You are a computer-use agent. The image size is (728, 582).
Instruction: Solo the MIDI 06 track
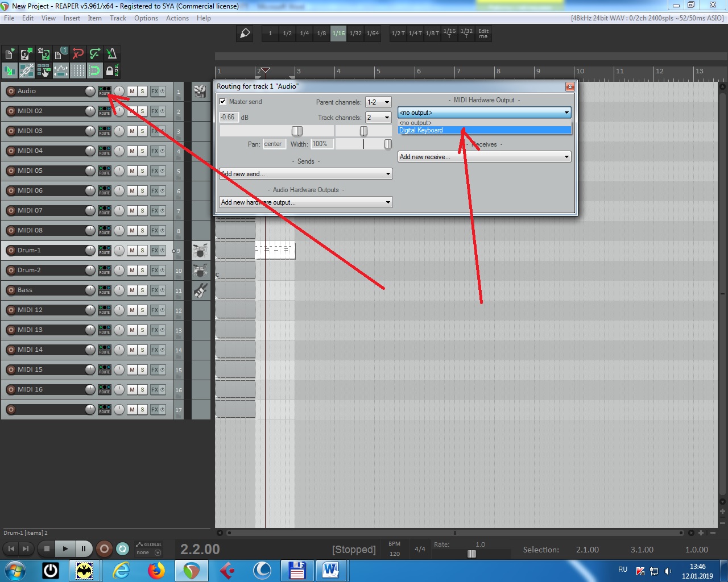click(142, 190)
